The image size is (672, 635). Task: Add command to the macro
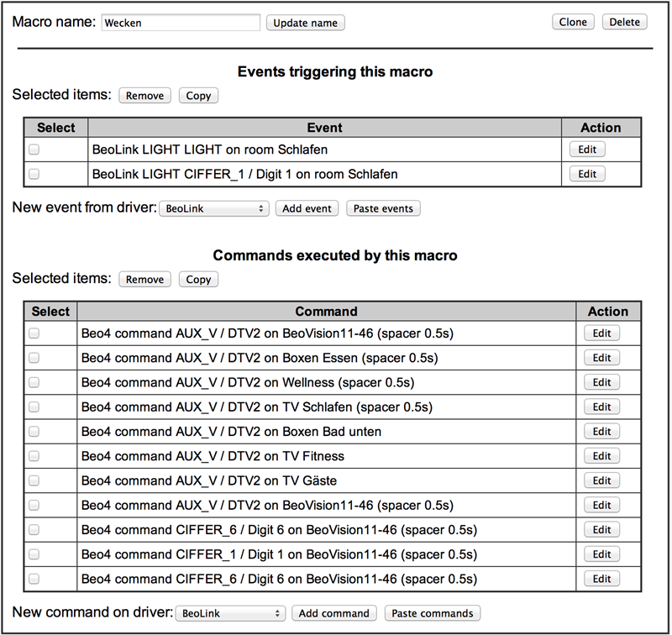[x=333, y=613]
